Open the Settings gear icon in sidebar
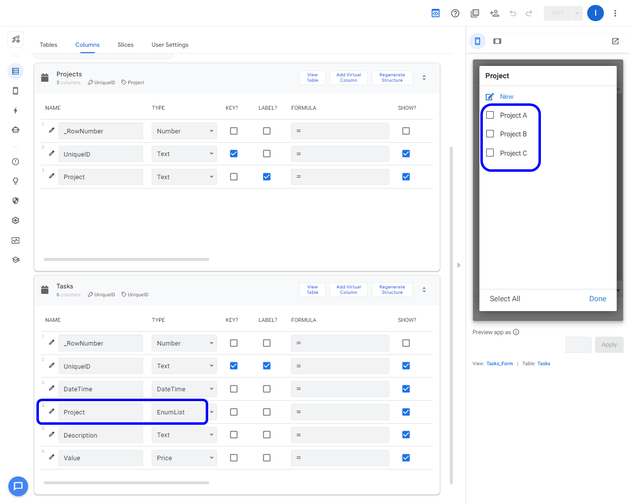Screen dimensions: 630x504 [16, 220]
